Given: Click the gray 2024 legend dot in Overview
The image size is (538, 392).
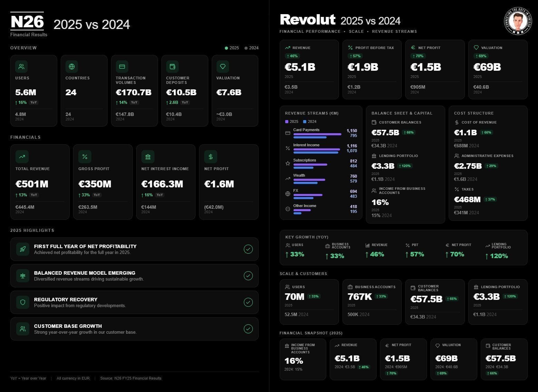Looking at the screenshot, I should click(x=246, y=48).
